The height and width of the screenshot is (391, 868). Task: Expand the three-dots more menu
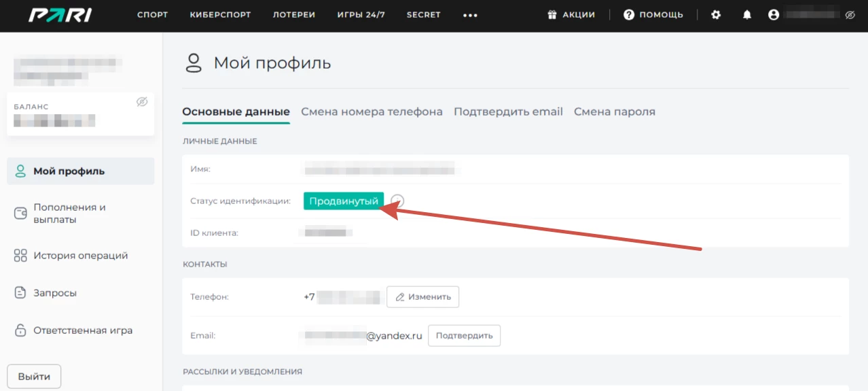point(470,15)
